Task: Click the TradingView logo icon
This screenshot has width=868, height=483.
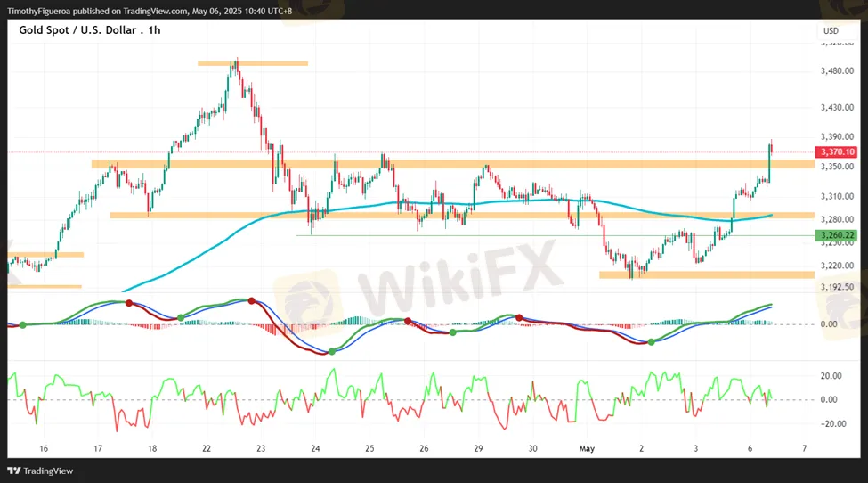Action: [14, 471]
